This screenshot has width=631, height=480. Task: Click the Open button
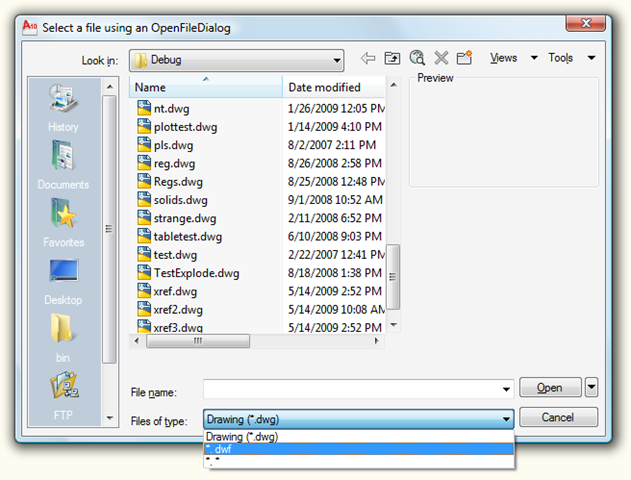pyautogui.click(x=549, y=387)
